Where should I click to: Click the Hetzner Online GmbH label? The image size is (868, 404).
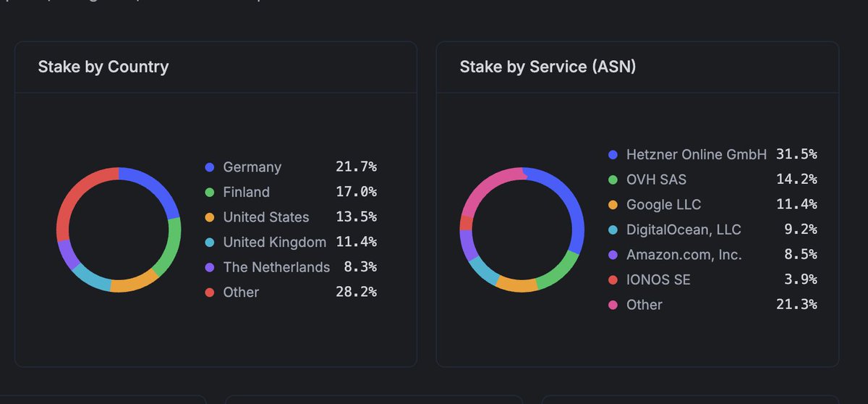697,154
